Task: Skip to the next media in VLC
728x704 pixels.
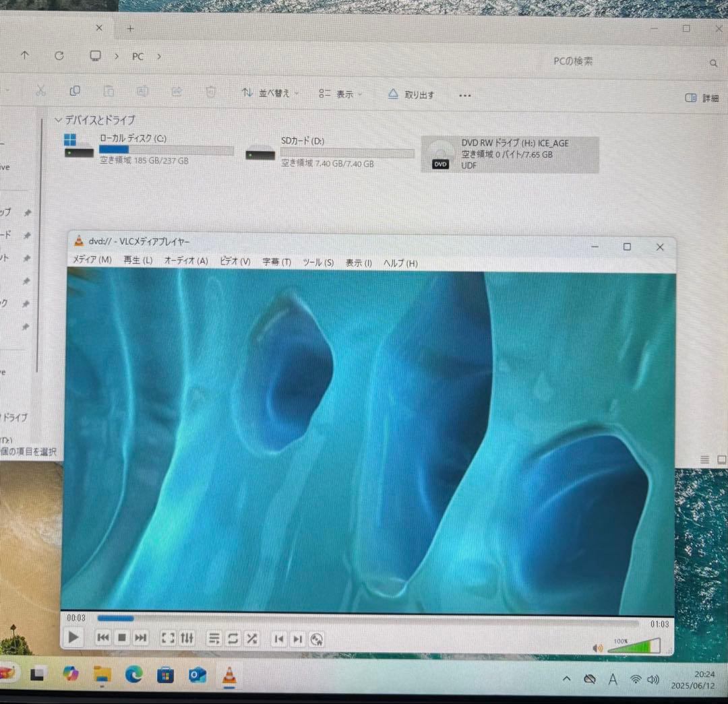Action: 141,638
